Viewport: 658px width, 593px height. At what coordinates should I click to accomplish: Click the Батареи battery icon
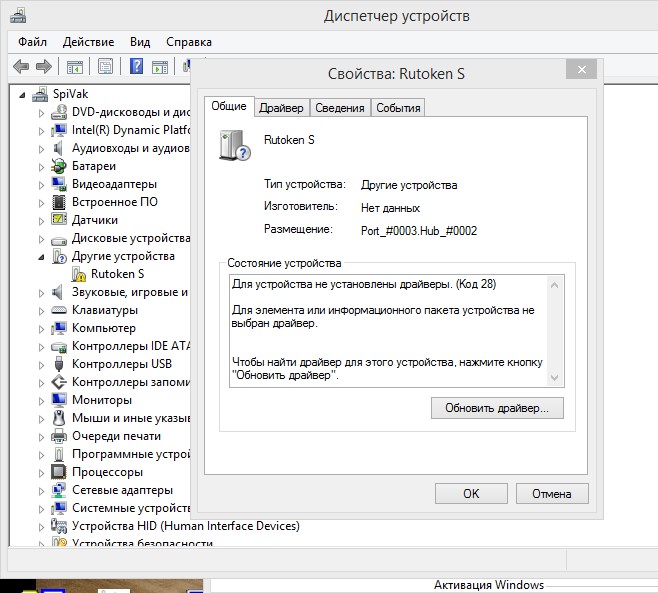59,166
